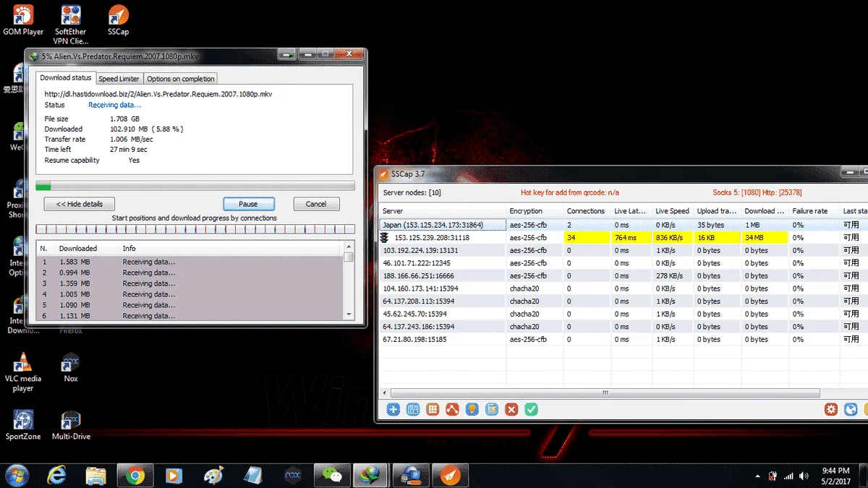Select server 45.62.245.70:15394 row

622,314
